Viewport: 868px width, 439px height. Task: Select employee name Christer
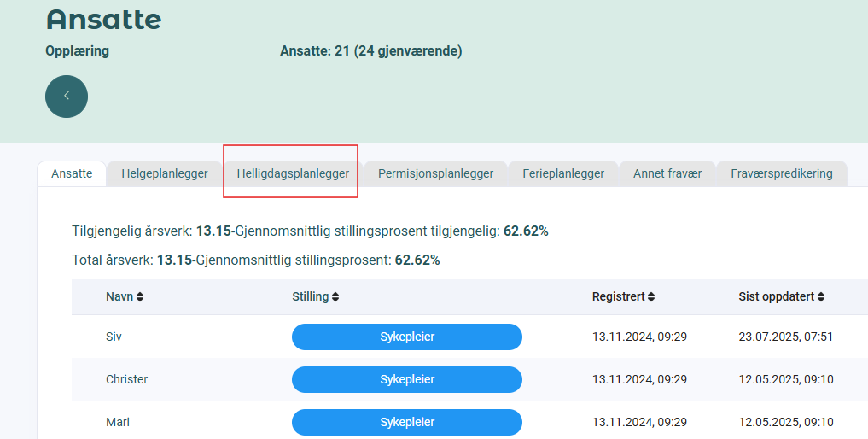126,379
